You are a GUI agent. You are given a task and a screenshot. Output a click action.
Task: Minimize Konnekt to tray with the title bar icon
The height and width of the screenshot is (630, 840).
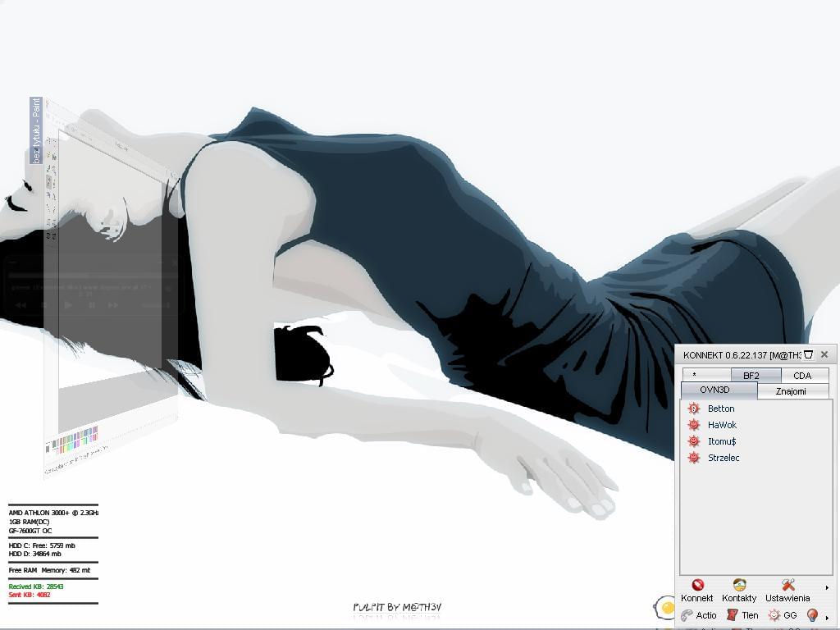[808, 354]
